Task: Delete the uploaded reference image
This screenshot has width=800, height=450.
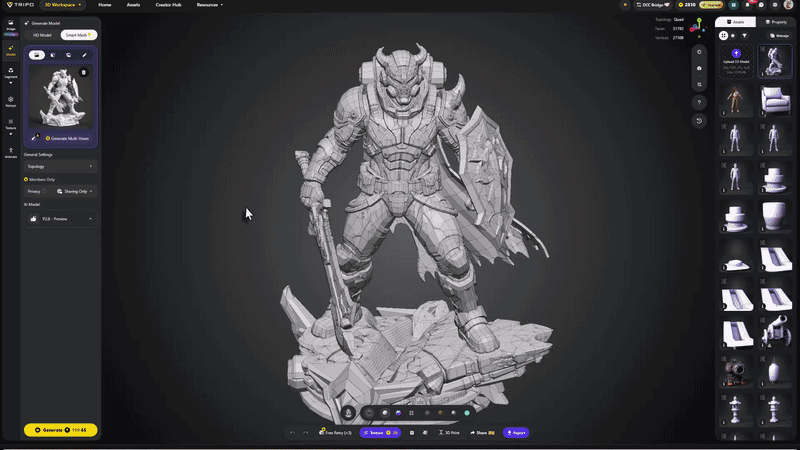Action: click(x=84, y=72)
